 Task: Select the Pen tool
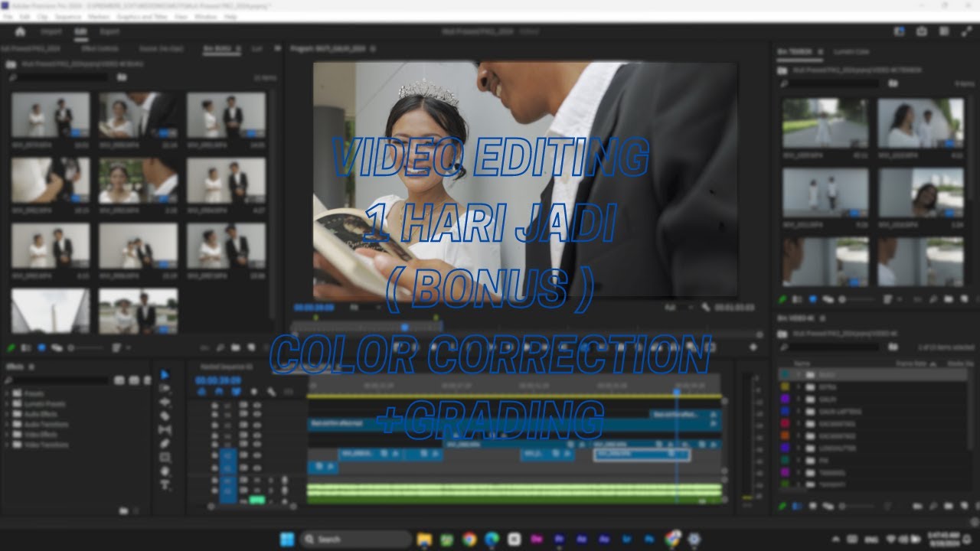(x=165, y=444)
